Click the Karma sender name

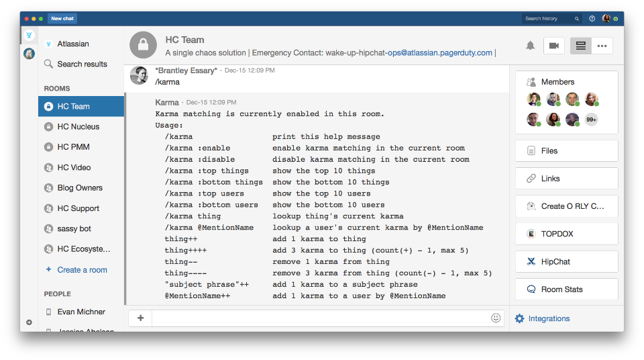167,103
